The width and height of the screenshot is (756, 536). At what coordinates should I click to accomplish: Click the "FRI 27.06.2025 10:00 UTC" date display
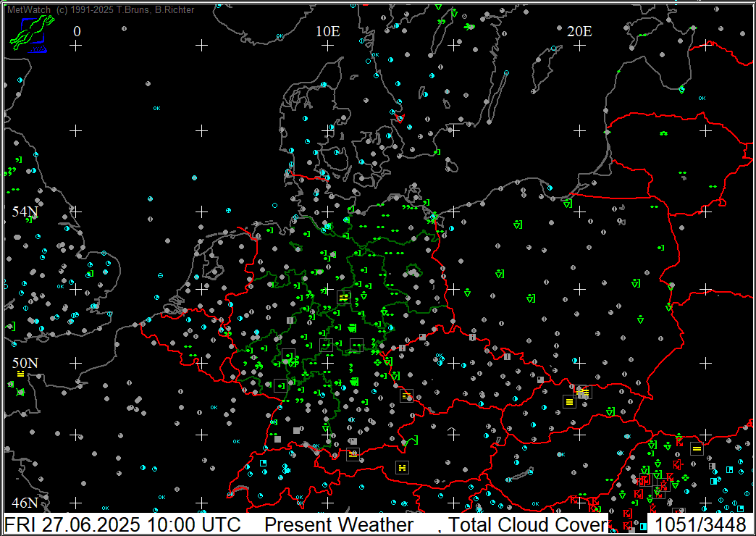(122, 524)
